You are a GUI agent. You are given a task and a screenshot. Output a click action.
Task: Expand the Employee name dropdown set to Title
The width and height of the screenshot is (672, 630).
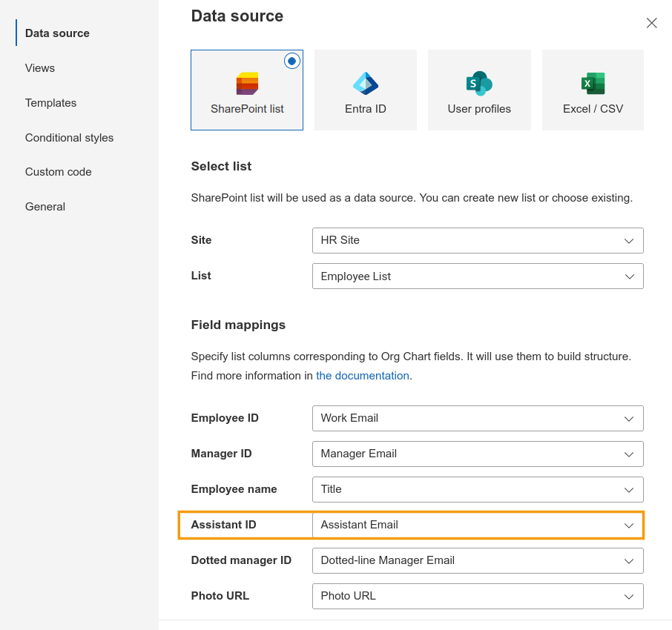click(478, 489)
